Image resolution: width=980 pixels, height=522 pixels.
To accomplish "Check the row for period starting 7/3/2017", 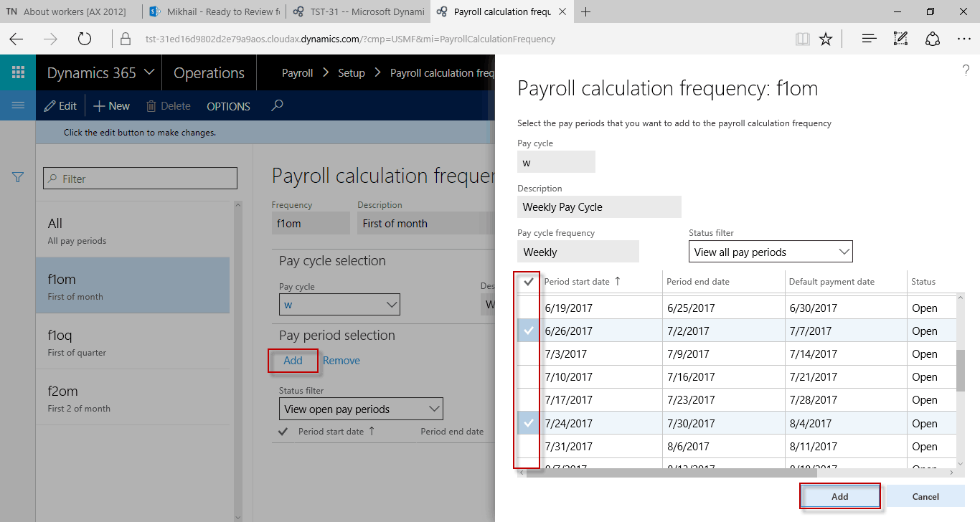I will pos(529,354).
